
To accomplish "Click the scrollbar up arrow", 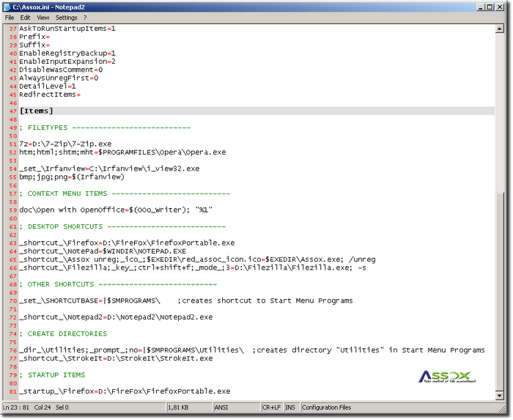I will (499, 29).
